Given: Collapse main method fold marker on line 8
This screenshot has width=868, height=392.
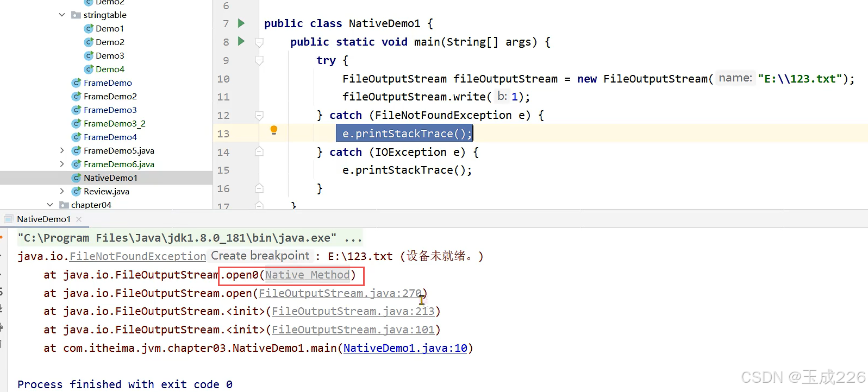Looking at the screenshot, I should (x=259, y=42).
